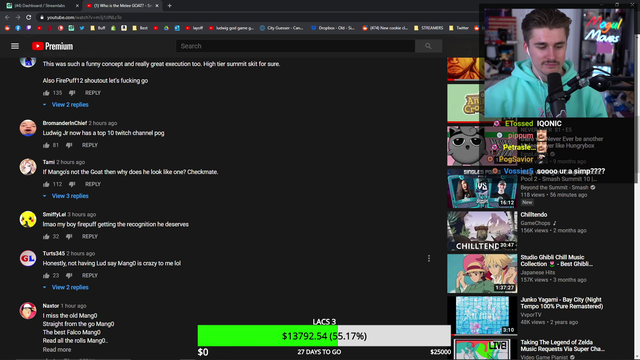Click the Chilltendo video title
This screenshot has height=360, width=640.
[x=533, y=215]
